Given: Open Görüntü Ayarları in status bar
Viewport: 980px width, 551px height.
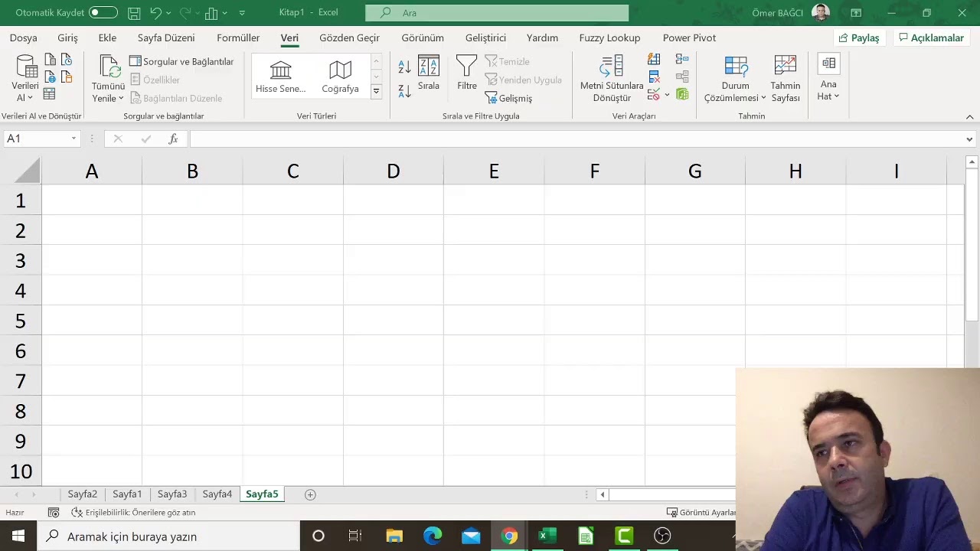Looking at the screenshot, I should 701,513.
